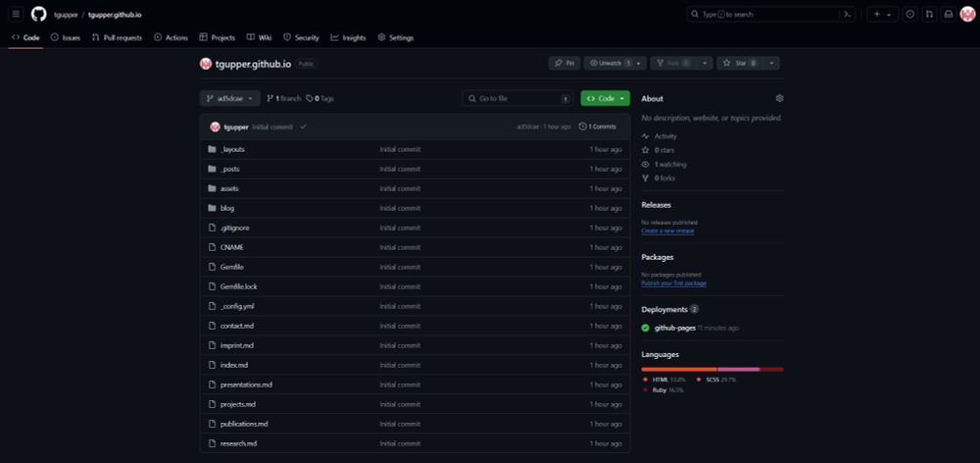
Task: Open the projects.md file
Action: coord(238,404)
